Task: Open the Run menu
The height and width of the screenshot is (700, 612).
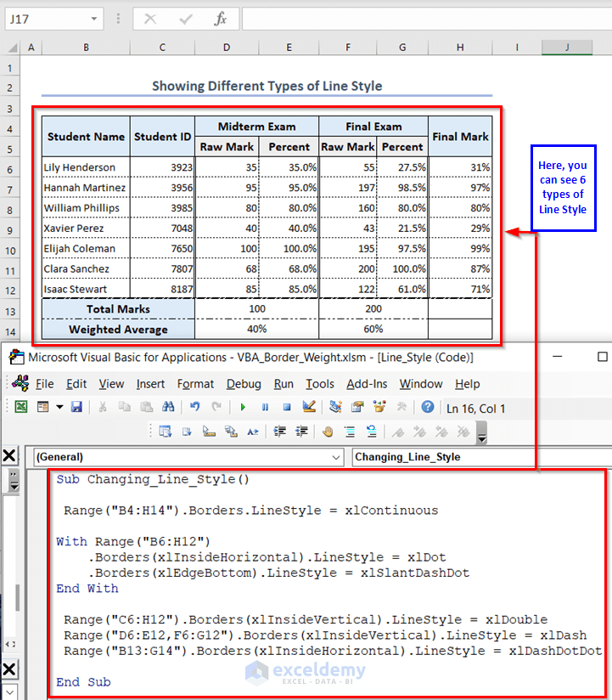Action: pyautogui.click(x=284, y=384)
